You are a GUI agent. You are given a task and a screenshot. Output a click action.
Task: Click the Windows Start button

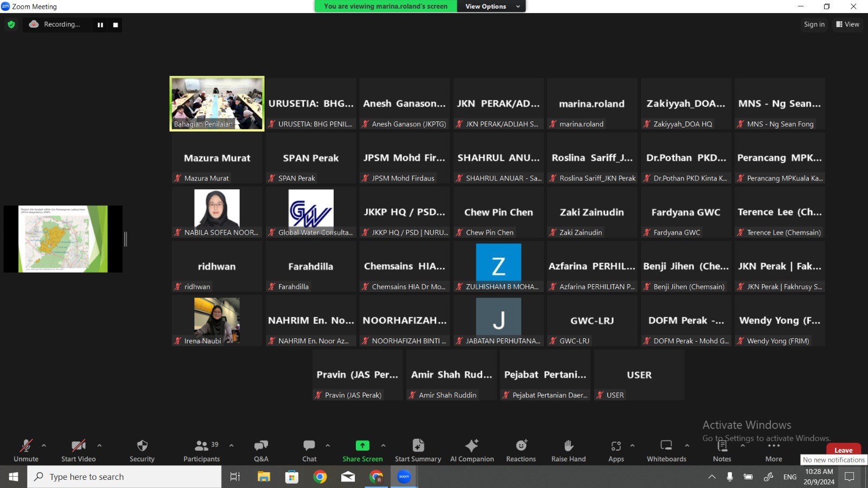pyautogui.click(x=14, y=477)
